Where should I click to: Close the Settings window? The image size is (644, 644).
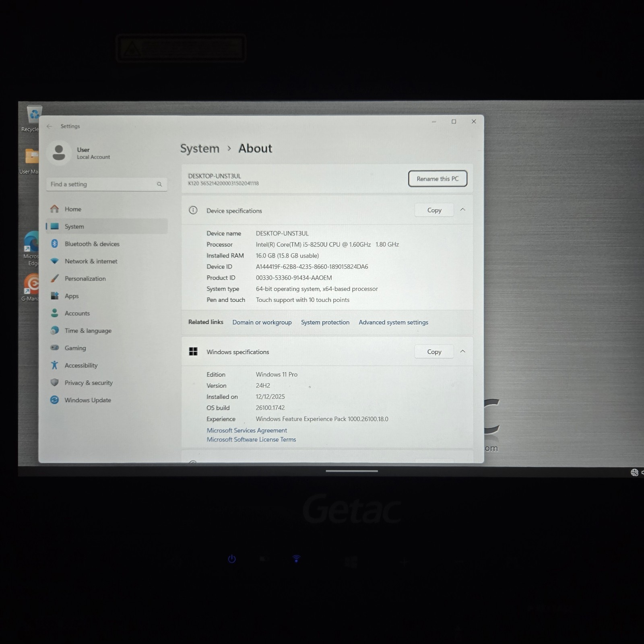474,122
